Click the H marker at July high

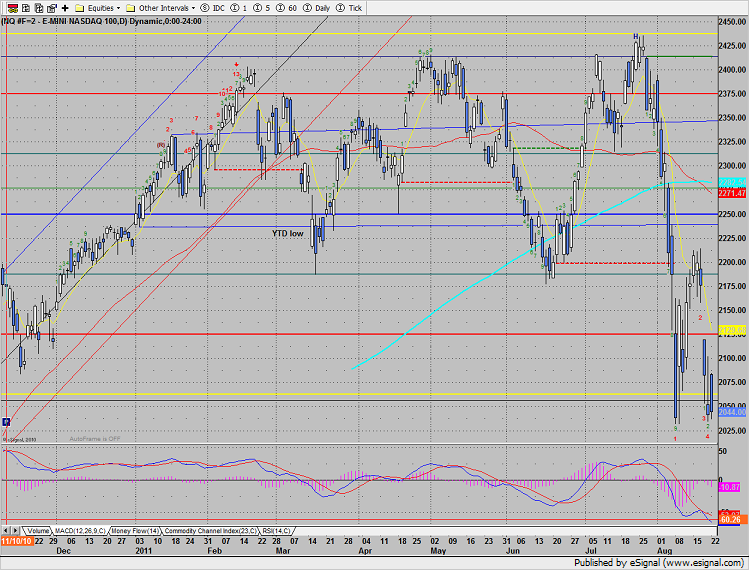[636, 36]
